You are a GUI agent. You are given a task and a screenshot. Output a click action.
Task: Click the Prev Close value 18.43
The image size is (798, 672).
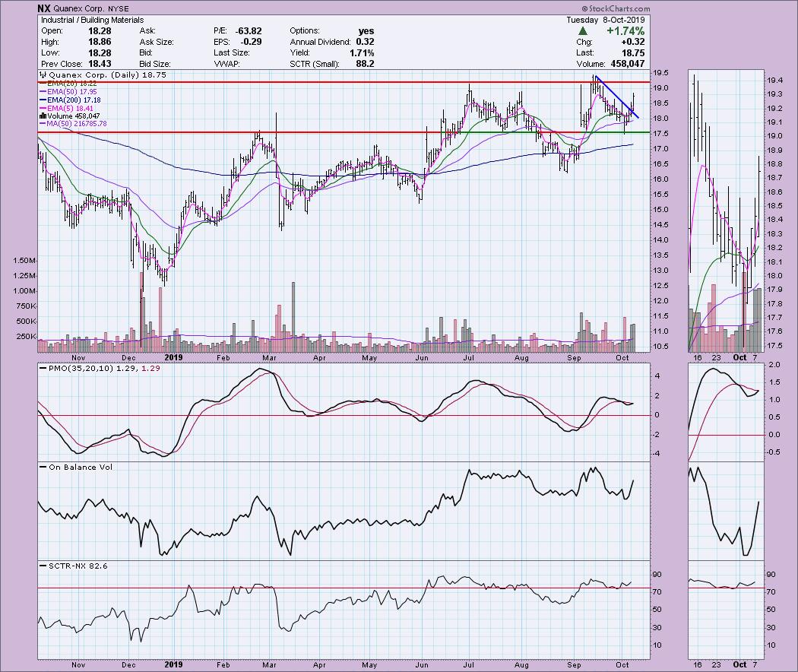coord(100,64)
